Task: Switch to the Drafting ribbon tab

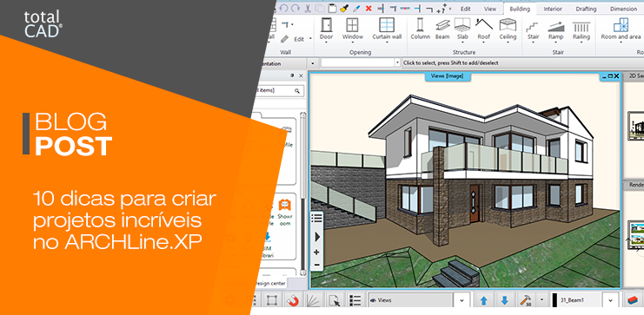Action: 586,9
